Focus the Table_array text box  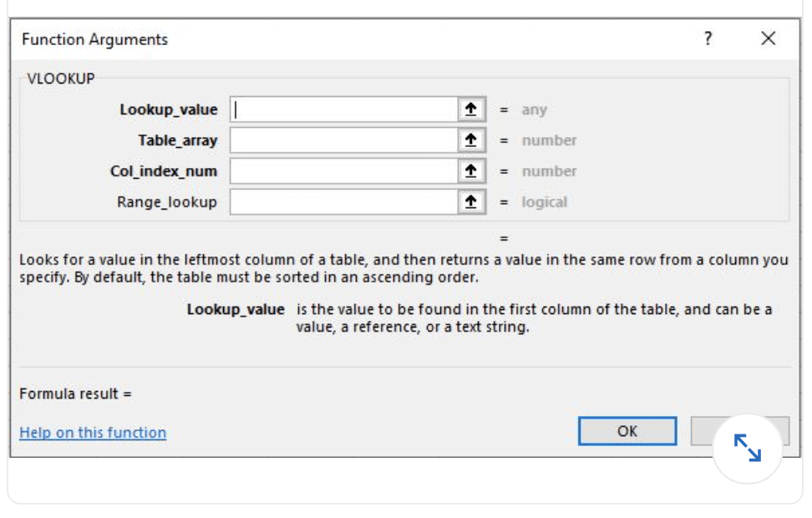344,140
